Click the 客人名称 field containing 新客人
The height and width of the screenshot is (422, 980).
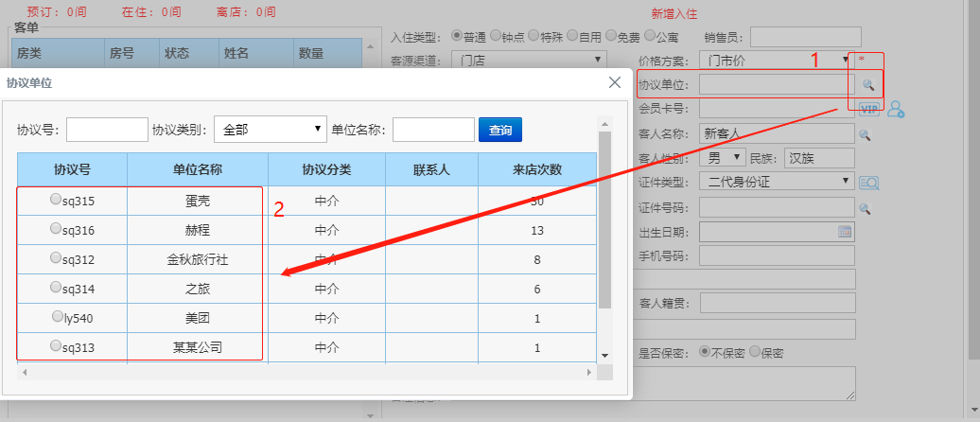click(777, 133)
